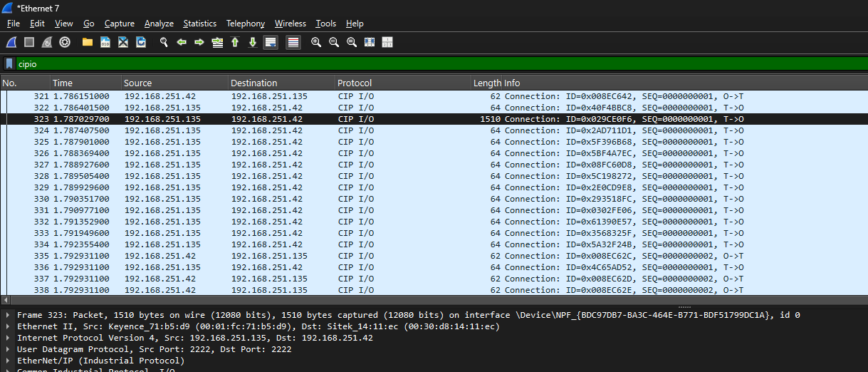Select packet 324 with ID=0x2AD711D1
The image size is (868, 372).
pyautogui.click(x=434, y=130)
